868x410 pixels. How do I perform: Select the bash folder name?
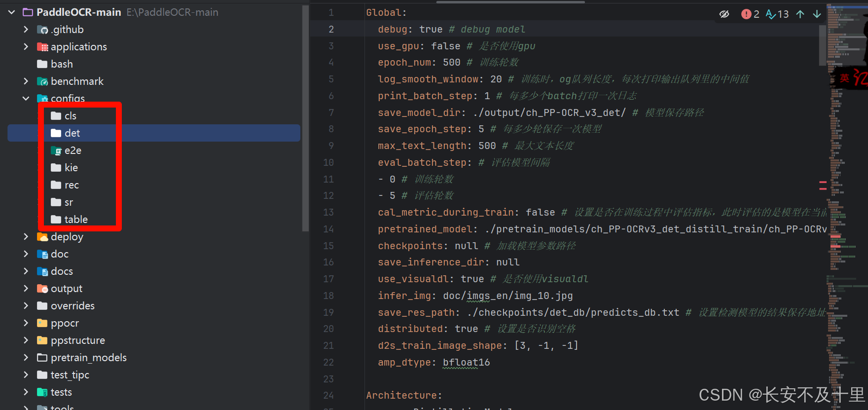pyautogui.click(x=62, y=64)
